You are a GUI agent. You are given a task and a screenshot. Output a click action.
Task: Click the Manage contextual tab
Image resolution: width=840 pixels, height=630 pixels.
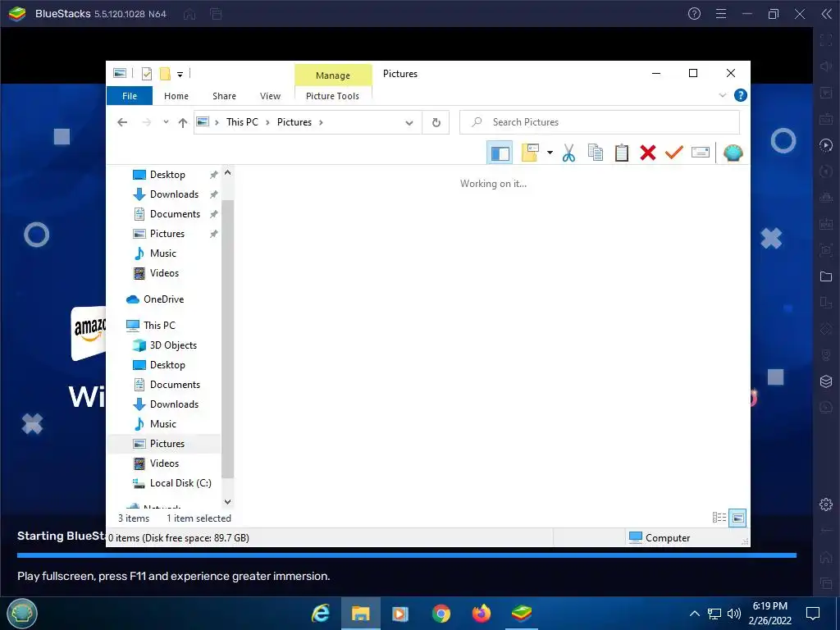click(x=333, y=75)
